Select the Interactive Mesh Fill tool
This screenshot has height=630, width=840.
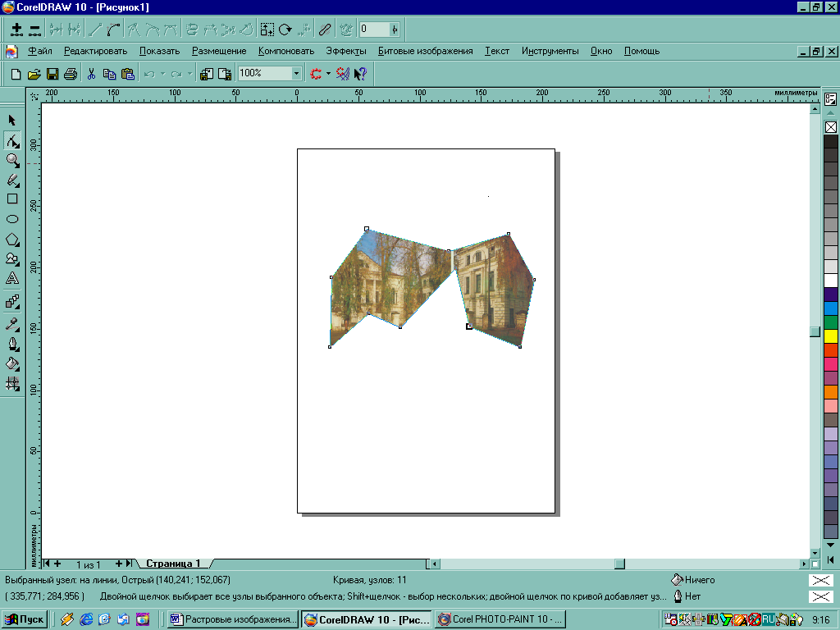pos(12,384)
